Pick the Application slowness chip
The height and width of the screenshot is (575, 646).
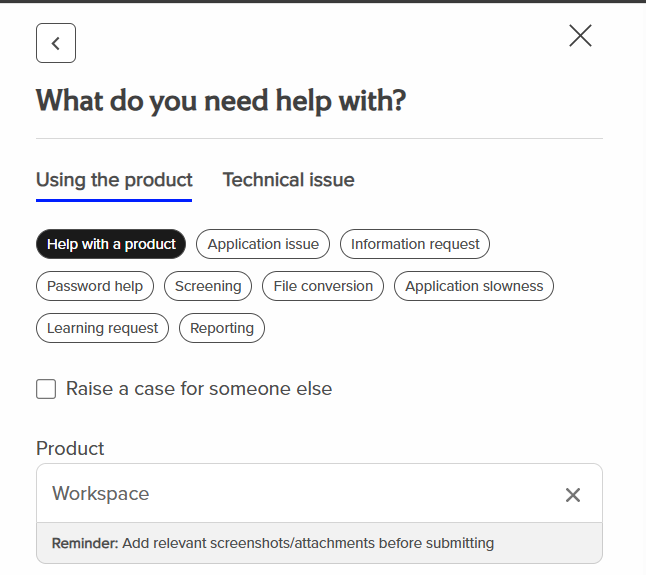tap(474, 286)
